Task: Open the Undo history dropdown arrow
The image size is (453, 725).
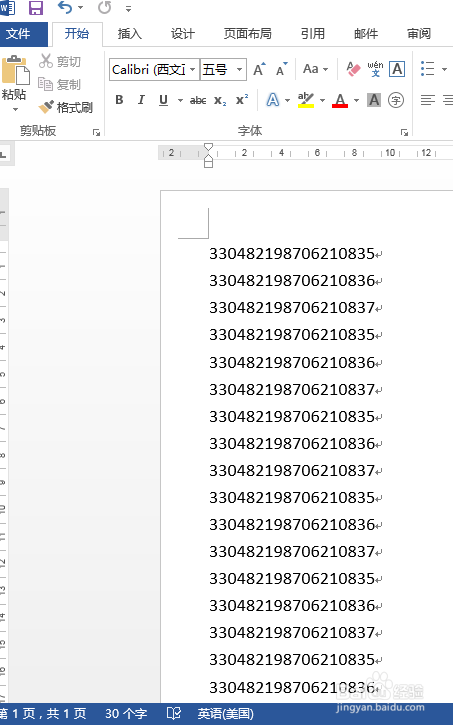Action: click(x=80, y=8)
